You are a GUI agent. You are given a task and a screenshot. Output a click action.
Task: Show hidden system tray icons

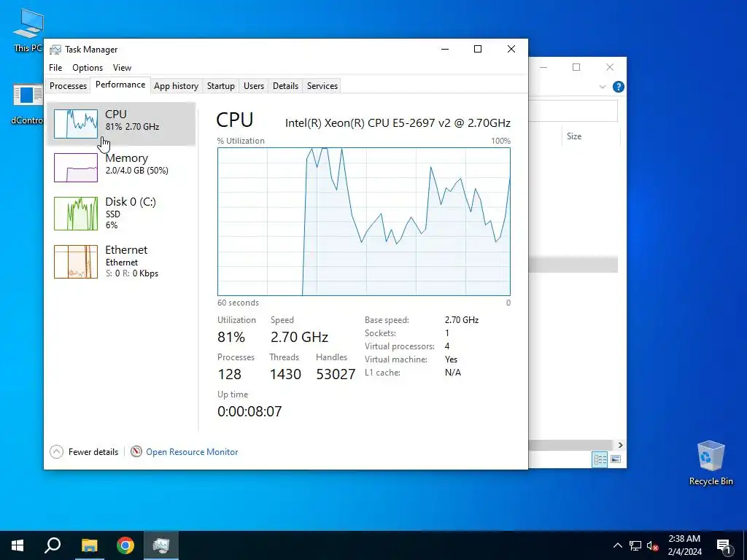pos(617,545)
